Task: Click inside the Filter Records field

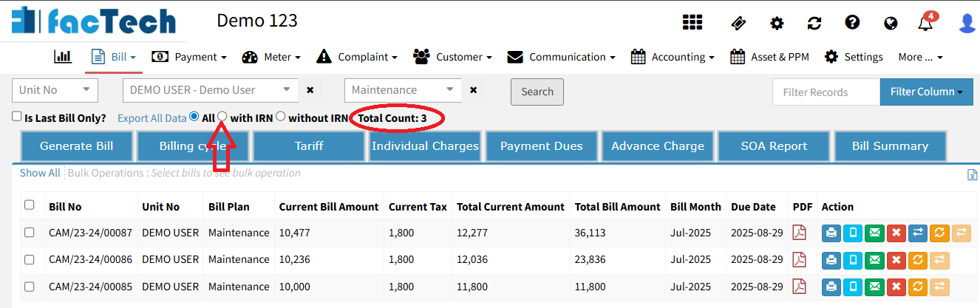Action: click(x=826, y=92)
